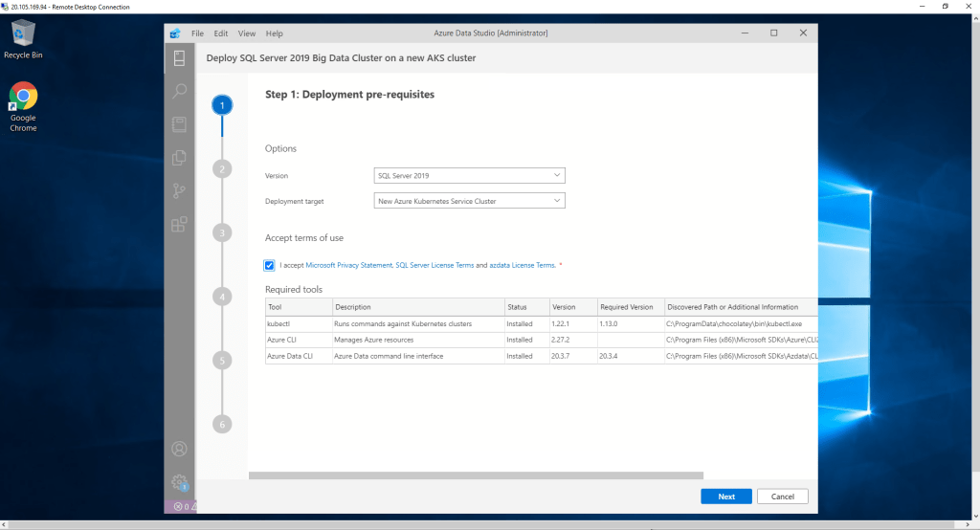Expand the Deployment target dropdown

coord(469,201)
